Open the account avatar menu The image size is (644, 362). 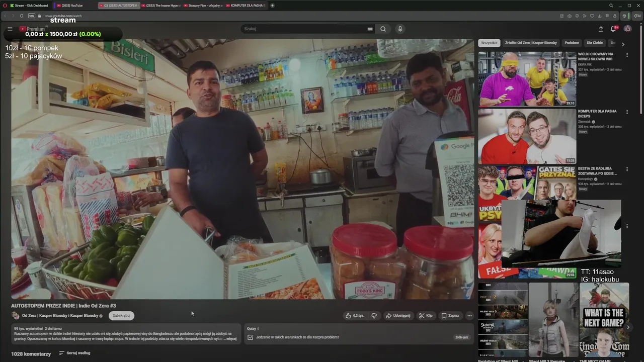pos(627,29)
